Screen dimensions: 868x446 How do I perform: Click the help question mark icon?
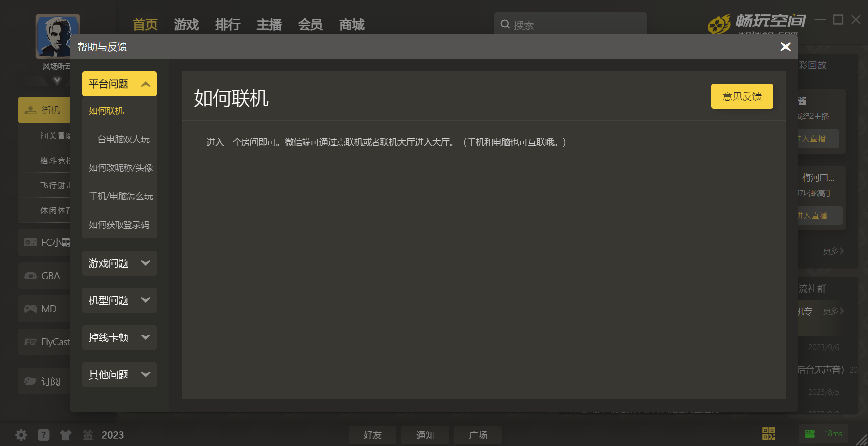[44, 435]
